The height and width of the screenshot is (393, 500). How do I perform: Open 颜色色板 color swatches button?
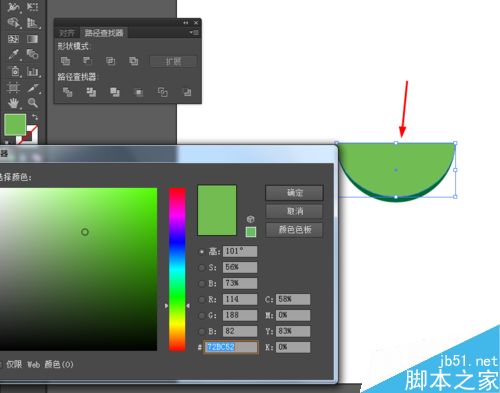click(x=294, y=230)
